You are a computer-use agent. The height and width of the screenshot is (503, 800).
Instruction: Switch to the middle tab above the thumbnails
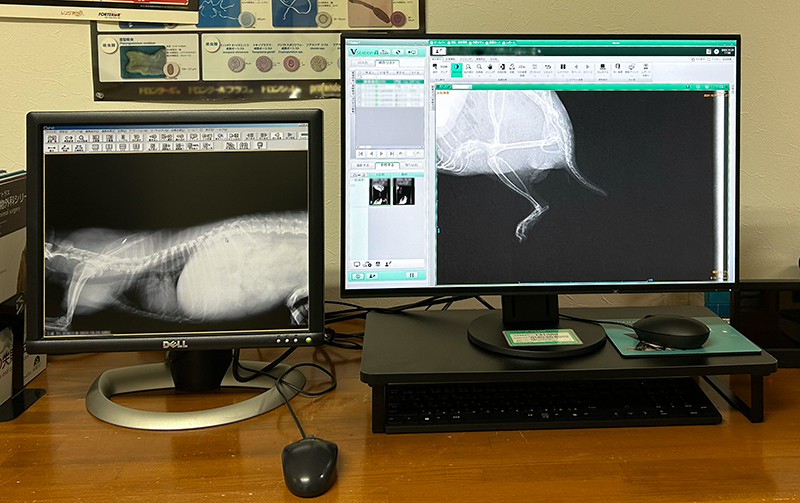point(386,165)
